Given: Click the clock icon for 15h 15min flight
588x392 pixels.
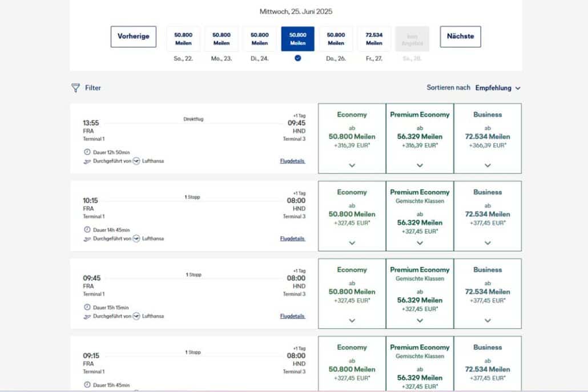Looking at the screenshot, I should pos(87,308).
